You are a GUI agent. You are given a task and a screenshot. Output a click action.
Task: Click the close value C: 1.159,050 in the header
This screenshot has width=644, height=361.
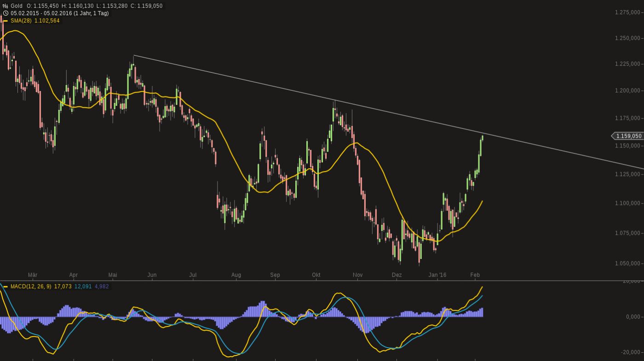coord(146,6)
